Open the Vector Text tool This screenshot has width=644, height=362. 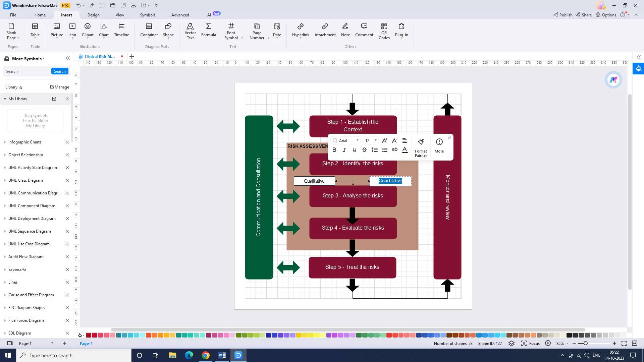click(x=190, y=31)
